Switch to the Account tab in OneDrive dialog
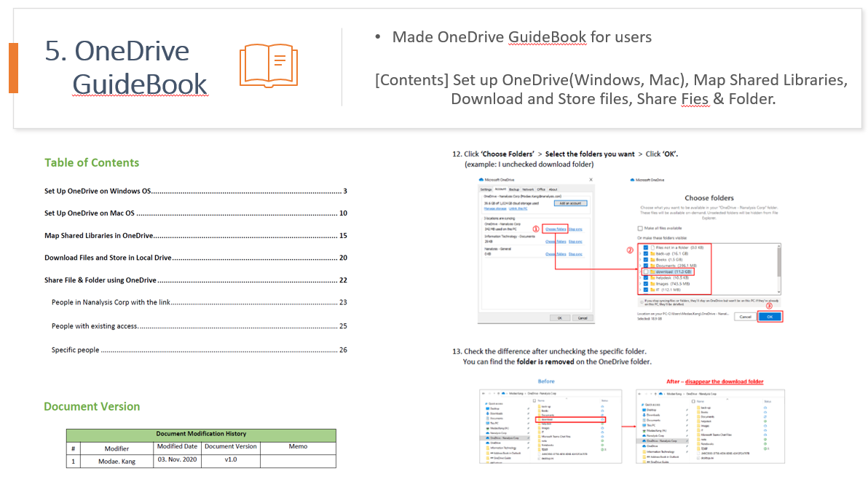 (x=500, y=189)
